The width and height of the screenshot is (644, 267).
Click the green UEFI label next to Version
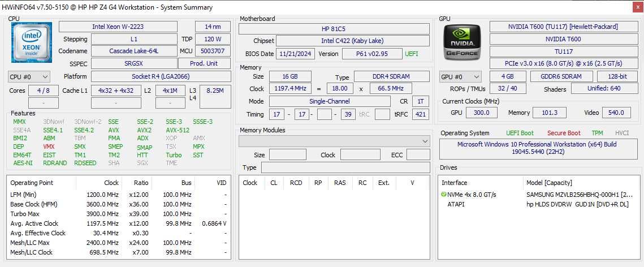point(412,54)
